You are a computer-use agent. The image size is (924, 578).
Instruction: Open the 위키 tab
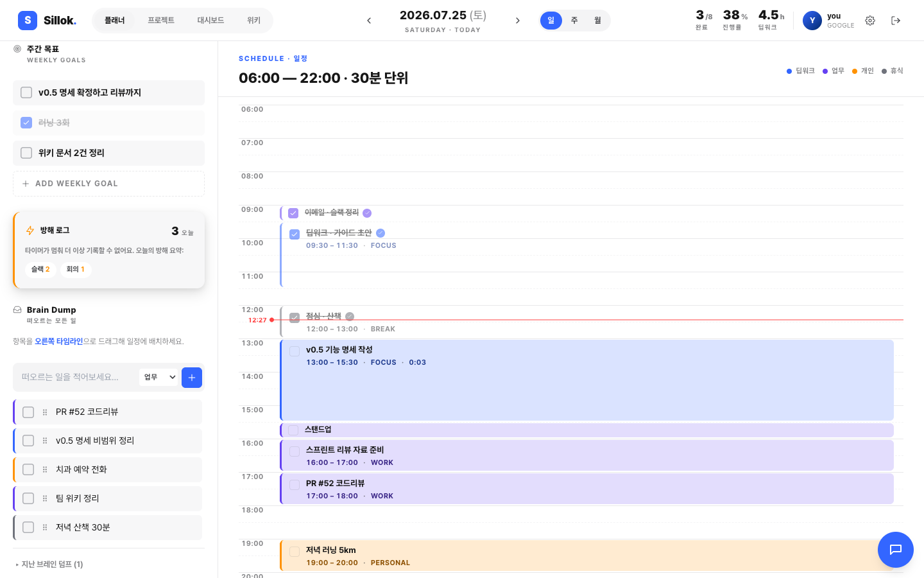(254, 21)
